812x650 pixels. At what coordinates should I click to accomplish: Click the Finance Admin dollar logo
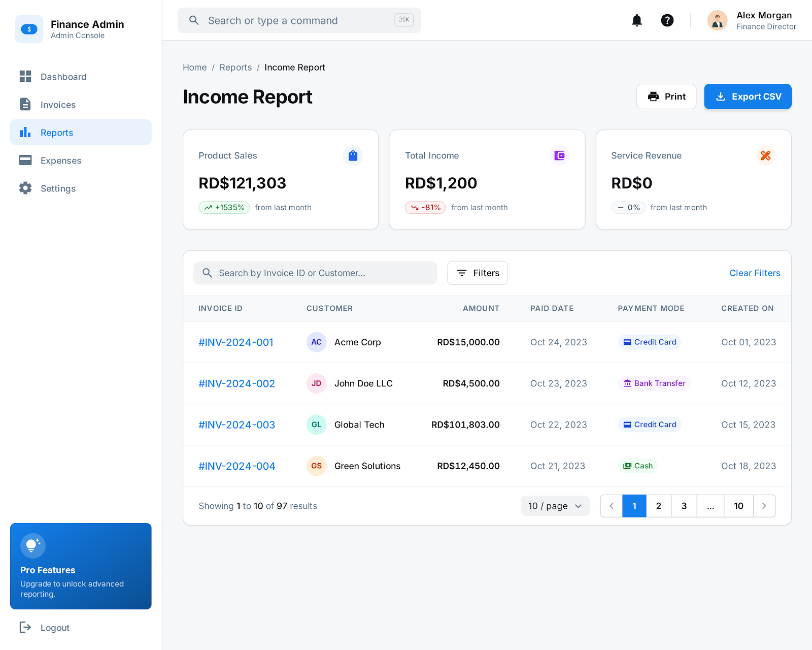(29, 29)
